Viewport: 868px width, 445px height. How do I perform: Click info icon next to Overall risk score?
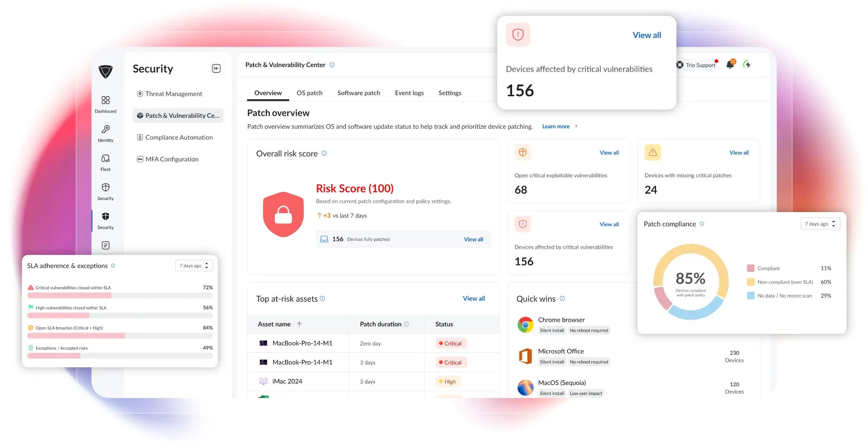(x=324, y=153)
